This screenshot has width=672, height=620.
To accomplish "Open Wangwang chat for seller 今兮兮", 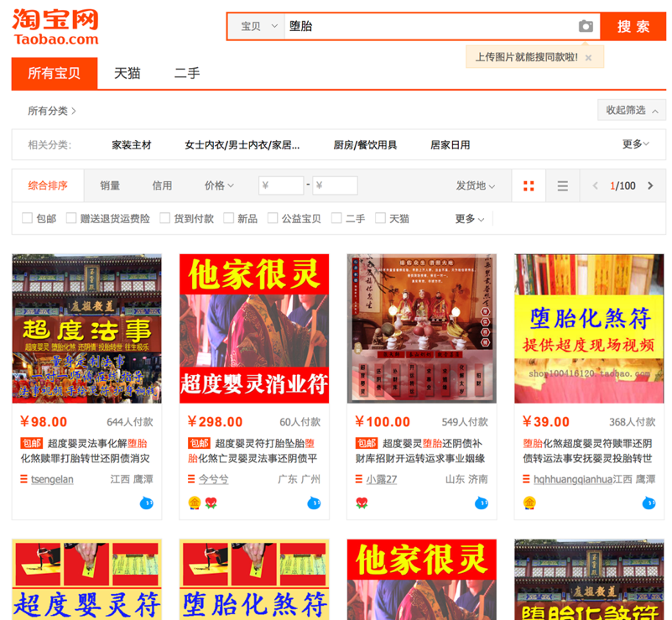I will click(x=314, y=503).
